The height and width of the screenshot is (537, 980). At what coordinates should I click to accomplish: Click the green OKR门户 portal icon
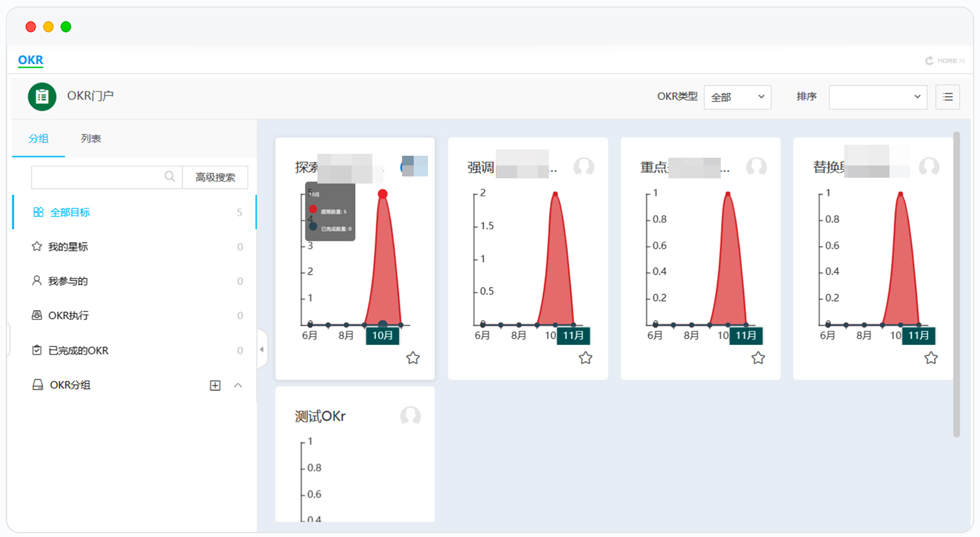42,97
